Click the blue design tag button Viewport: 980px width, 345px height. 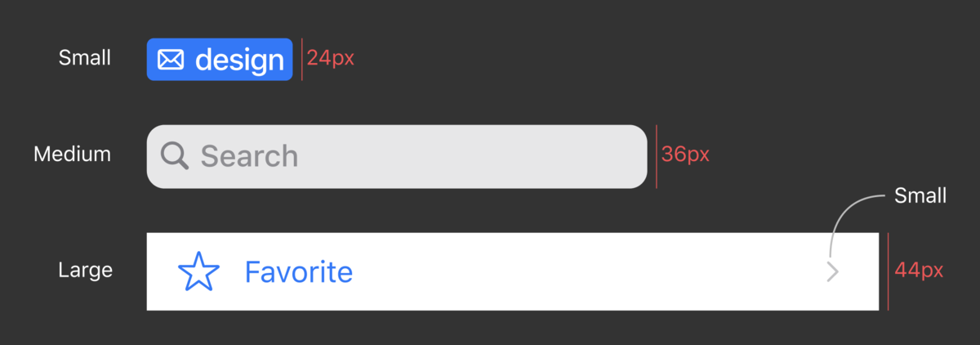[x=220, y=60]
